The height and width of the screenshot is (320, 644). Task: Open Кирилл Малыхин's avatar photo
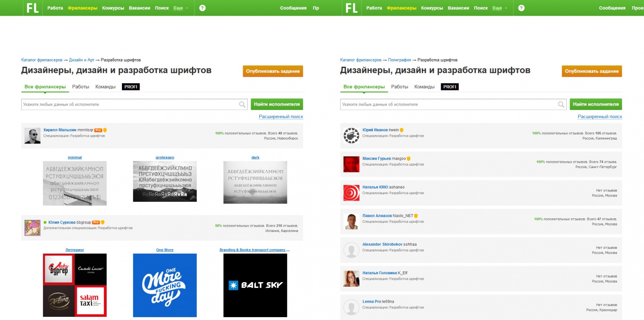[x=32, y=136]
